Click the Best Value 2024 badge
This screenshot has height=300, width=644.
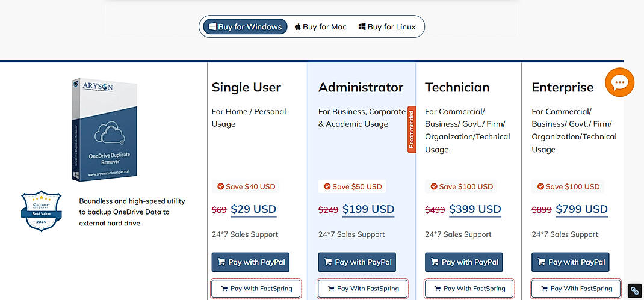(x=41, y=211)
